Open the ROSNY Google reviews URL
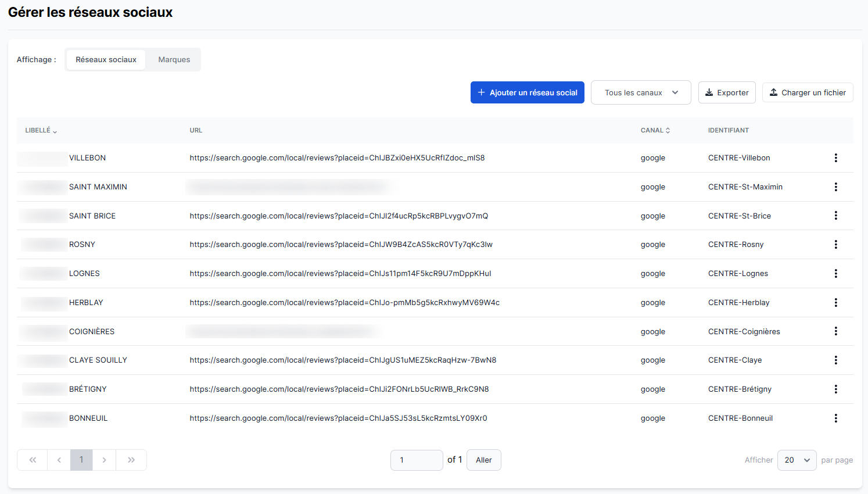 point(340,245)
